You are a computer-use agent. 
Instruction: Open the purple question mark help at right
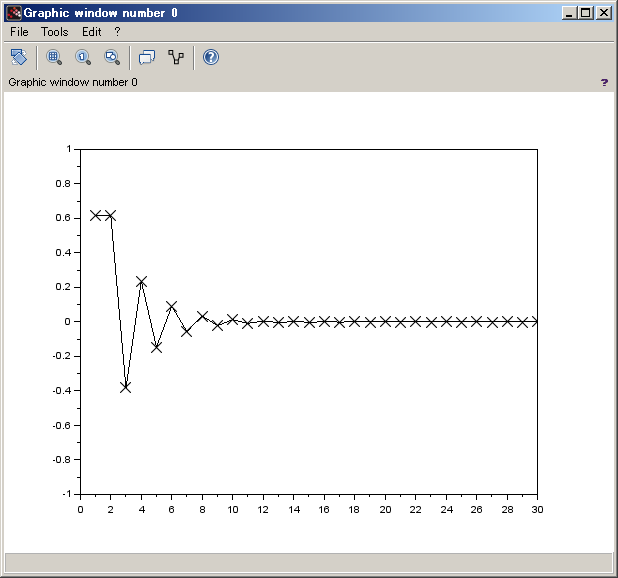[604, 82]
